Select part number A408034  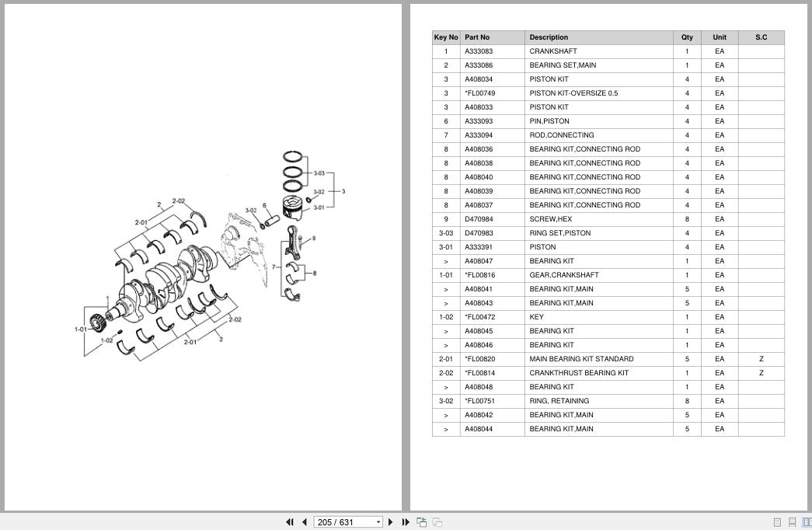click(479, 79)
